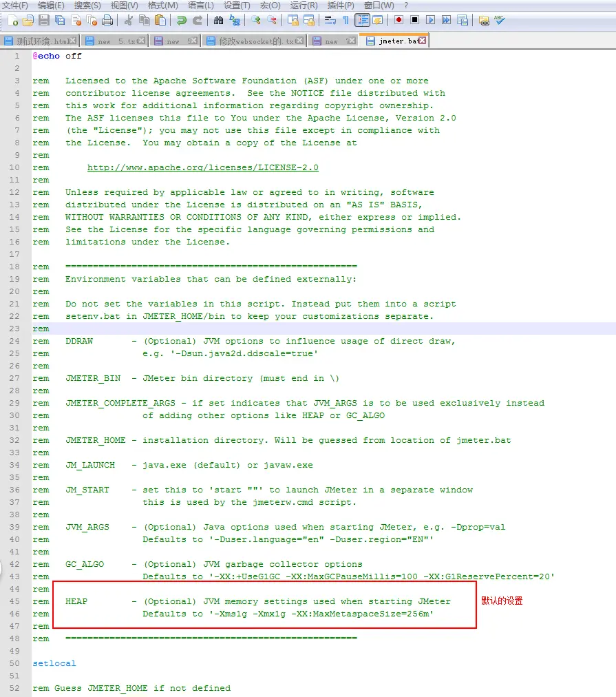This screenshot has width=616, height=697.
Task: Click the 'JM_LAUNCH' variable name
Action: [x=90, y=465]
